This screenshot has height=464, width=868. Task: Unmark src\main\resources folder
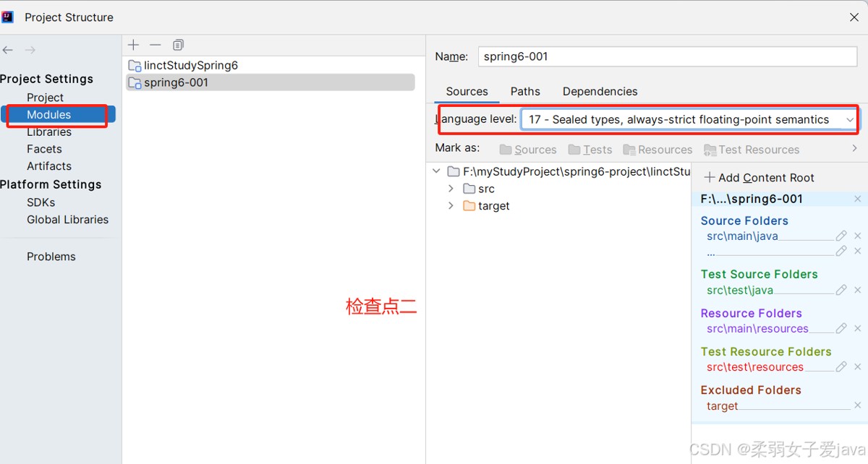[x=858, y=328]
